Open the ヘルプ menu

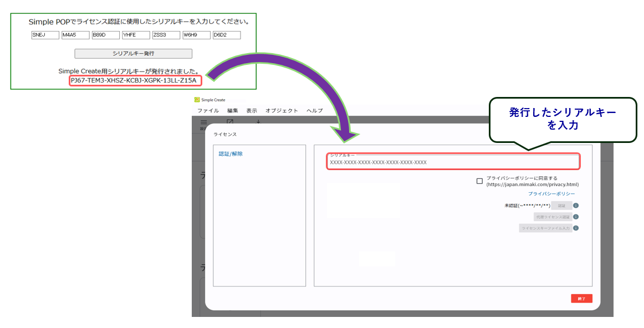click(314, 110)
